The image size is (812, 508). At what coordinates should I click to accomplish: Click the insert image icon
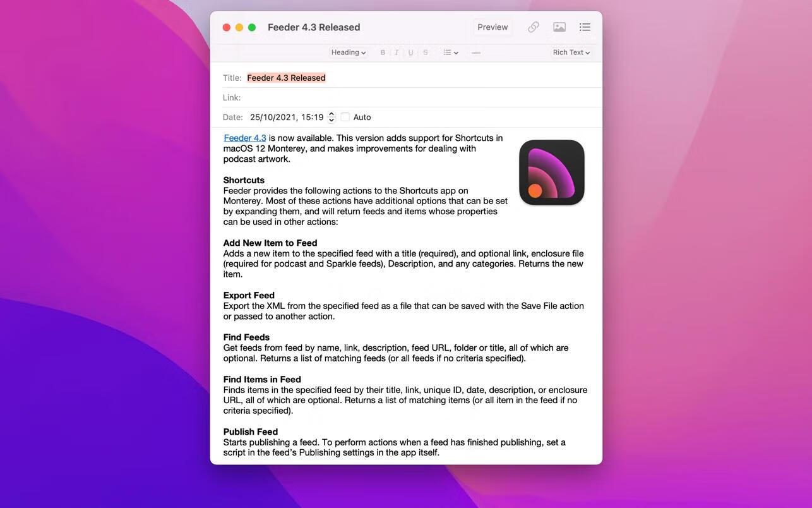tap(559, 27)
